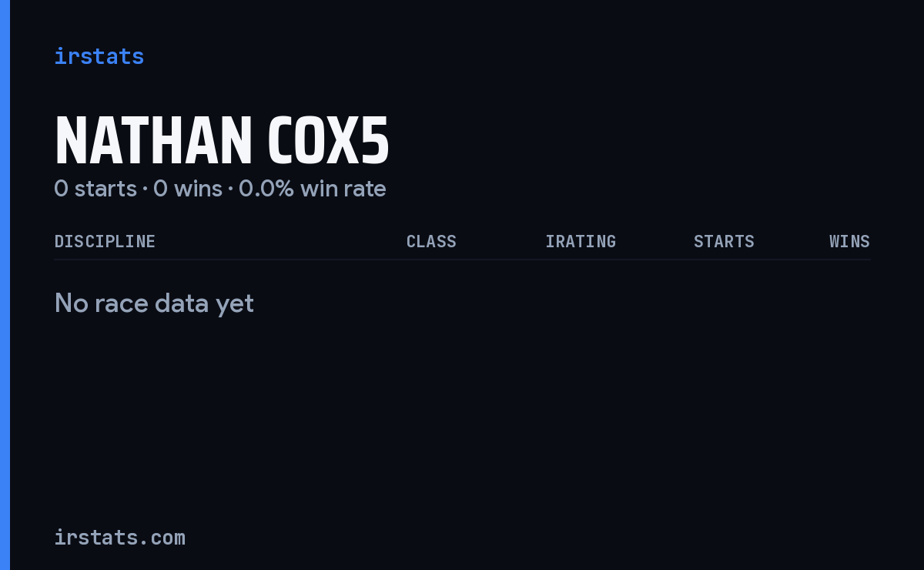Sort by the CLASS column header
Viewport: 924px width, 570px height.
click(x=431, y=241)
